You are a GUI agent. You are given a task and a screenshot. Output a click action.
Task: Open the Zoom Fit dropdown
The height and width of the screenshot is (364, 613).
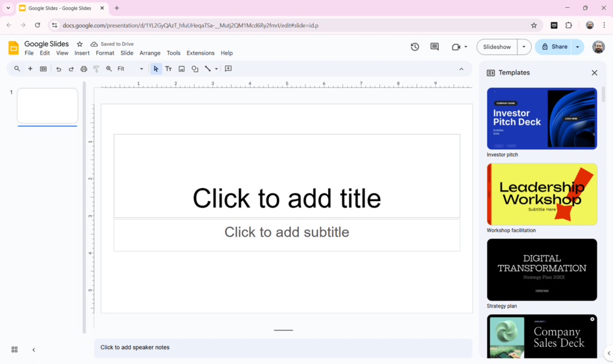pyautogui.click(x=141, y=68)
